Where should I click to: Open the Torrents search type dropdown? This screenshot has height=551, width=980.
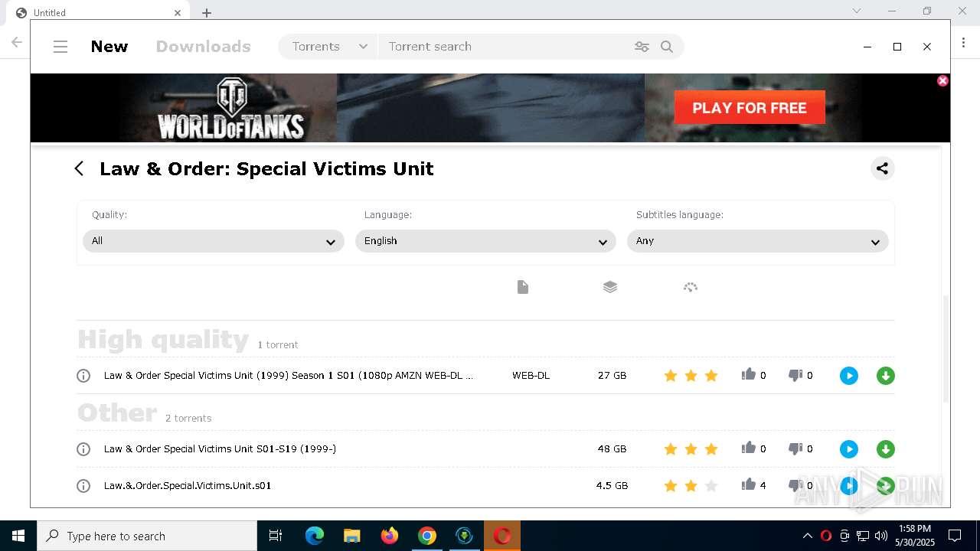tap(329, 47)
